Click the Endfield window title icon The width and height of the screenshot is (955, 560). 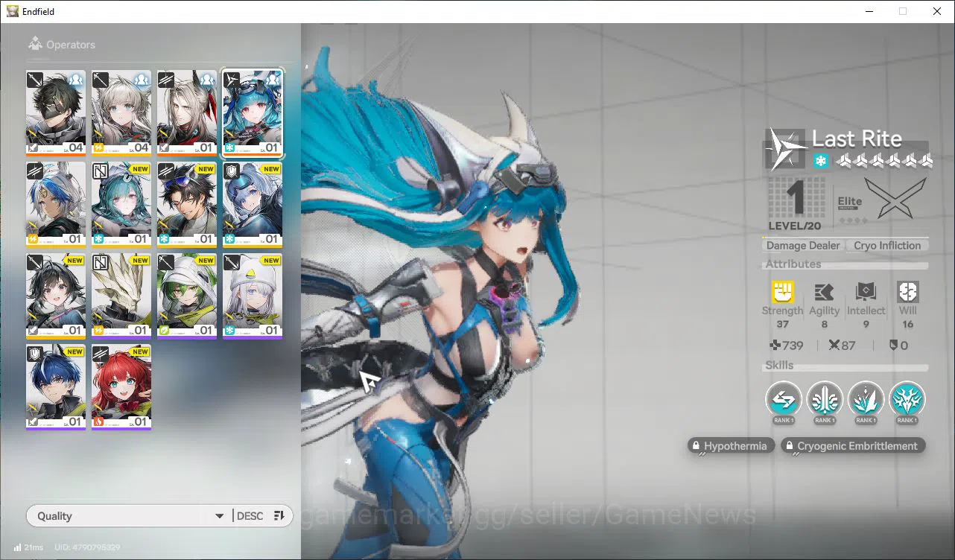pyautogui.click(x=13, y=11)
